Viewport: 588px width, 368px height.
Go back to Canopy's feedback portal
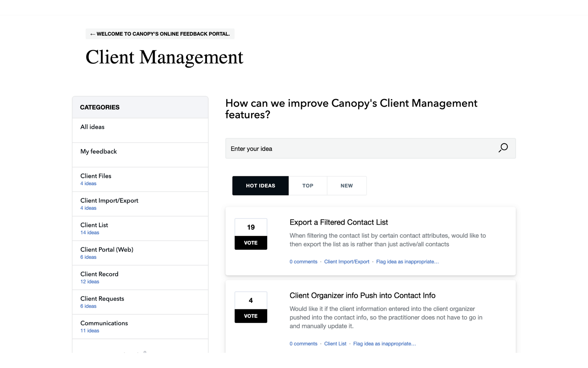pyautogui.click(x=160, y=34)
